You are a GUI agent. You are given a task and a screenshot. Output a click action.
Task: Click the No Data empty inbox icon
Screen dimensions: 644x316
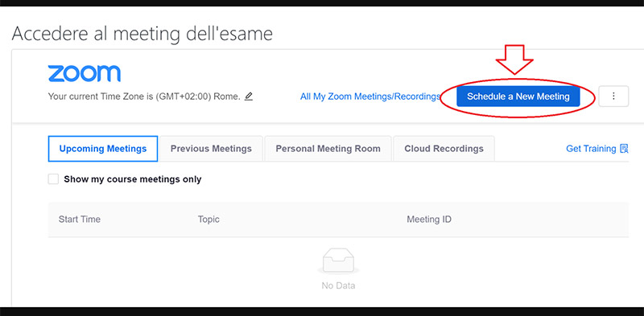(x=338, y=261)
